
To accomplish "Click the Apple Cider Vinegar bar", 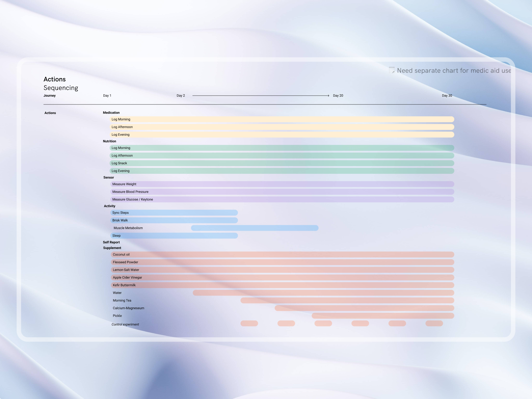I will [282, 278].
